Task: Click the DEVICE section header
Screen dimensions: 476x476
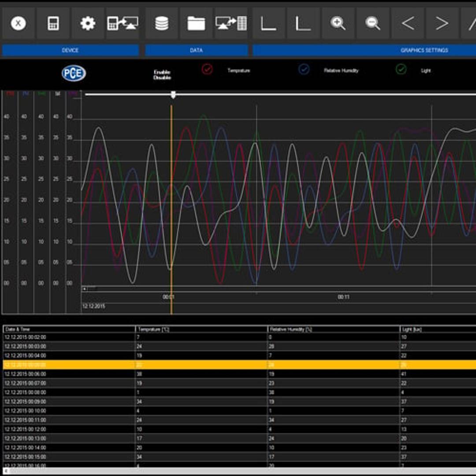Action: pyautogui.click(x=70, y=50)
